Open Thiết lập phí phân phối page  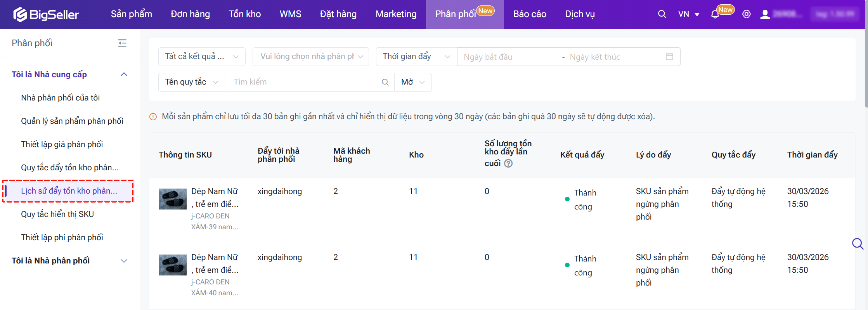coord(62,237)
